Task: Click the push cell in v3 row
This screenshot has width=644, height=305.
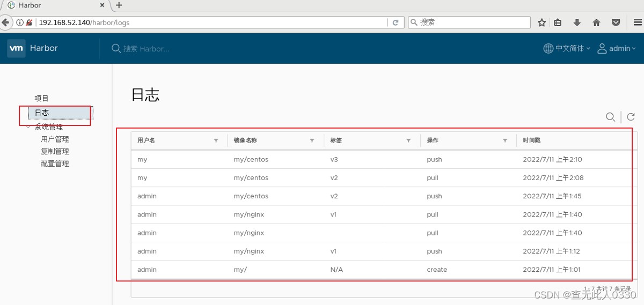Action: click(434, 160)
